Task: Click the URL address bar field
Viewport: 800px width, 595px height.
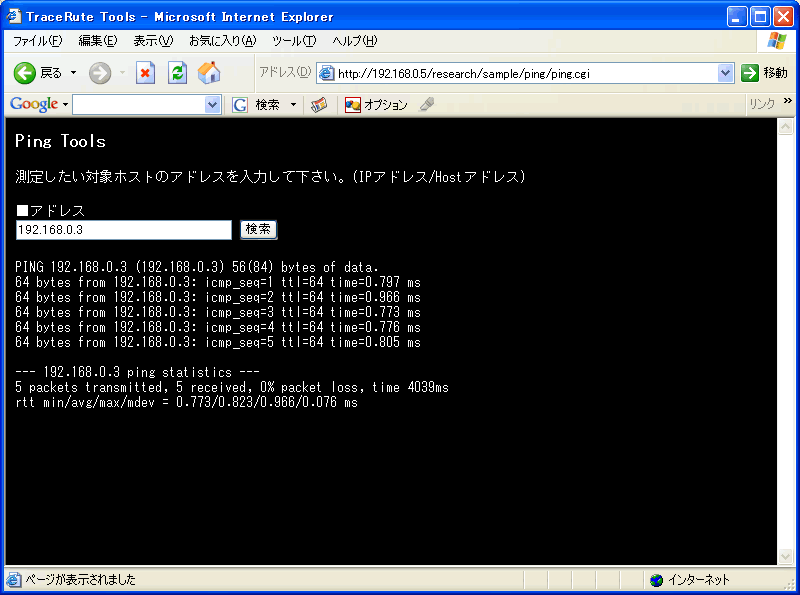Action: click(x=526, y=73)
